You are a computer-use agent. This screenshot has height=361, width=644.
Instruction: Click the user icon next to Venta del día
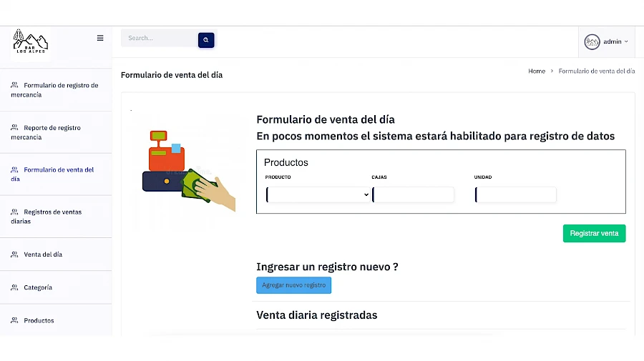[14, 254]
